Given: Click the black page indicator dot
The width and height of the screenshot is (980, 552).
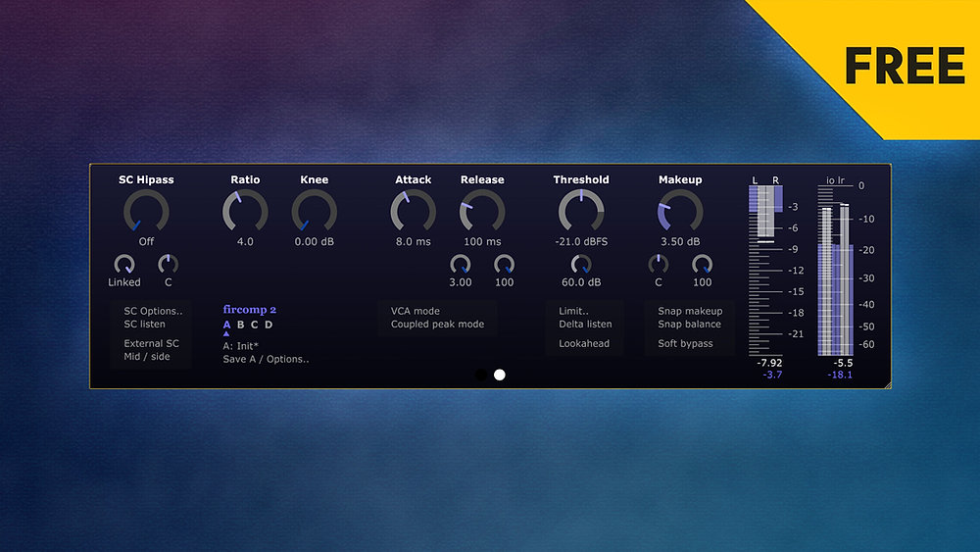Looking at the screenshot, I should 480,375.
